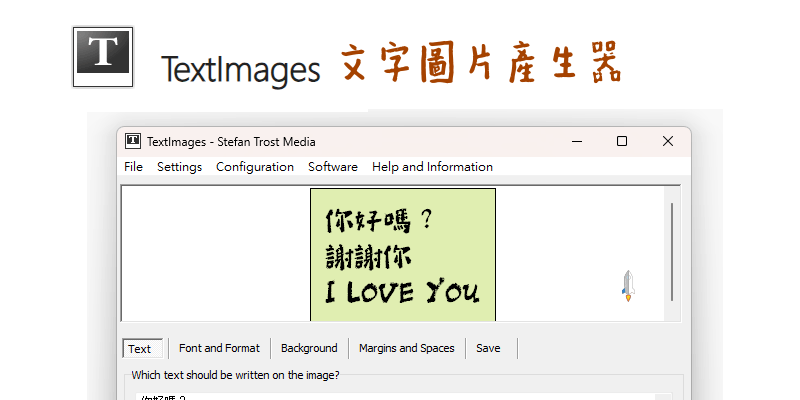The image size is (800, 400).
Task: Open the File menu
Action: pos(133,167)
